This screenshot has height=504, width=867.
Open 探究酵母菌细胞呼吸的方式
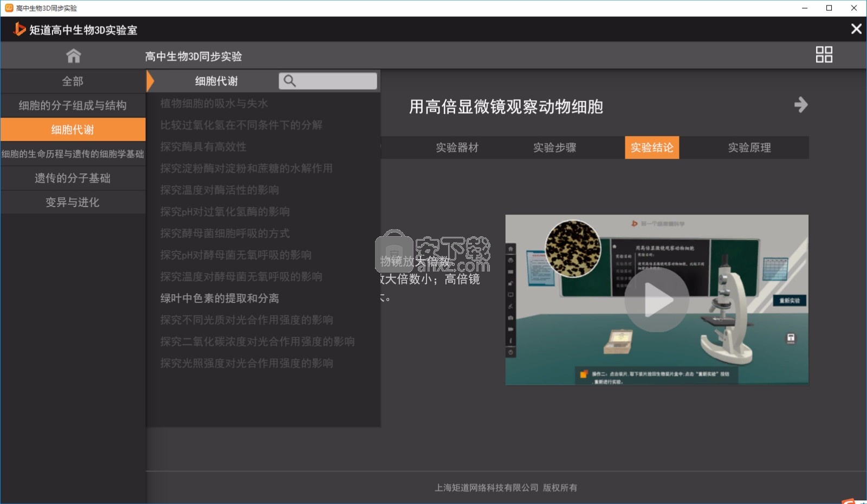(225, 234)
